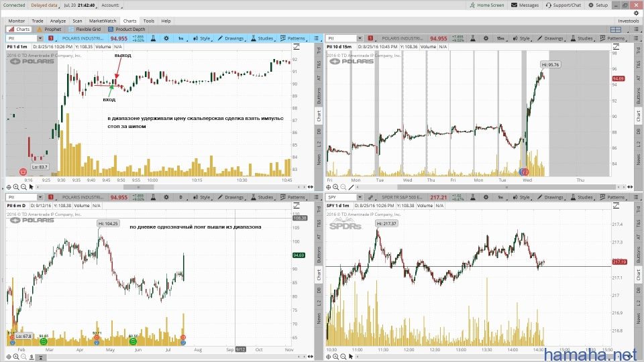The width and height of the screenshot is (644, 362).
Task: Toggle the L2 side tab of top-left chart
Action: 319,144
